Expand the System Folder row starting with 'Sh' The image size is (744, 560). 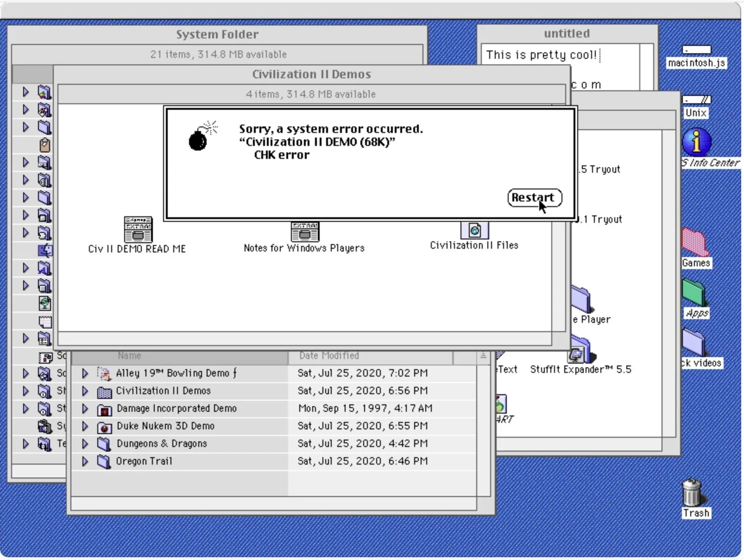coord(26,391)
